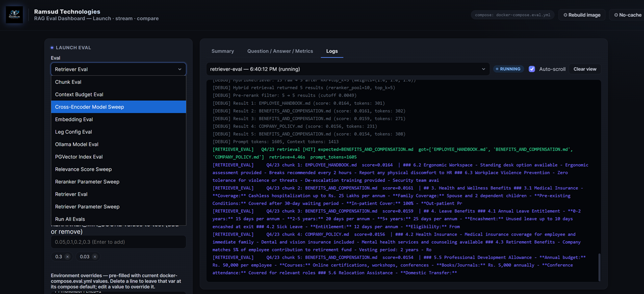Select Chunk Eval from the list
This screenshot has height=294, width=644.
pos(118,82)
